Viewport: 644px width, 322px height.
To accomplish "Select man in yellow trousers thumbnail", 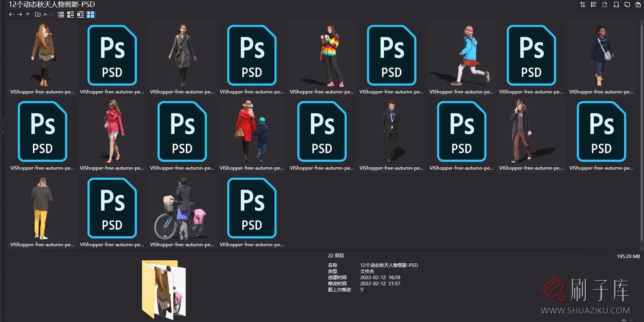I will point(42,208).
